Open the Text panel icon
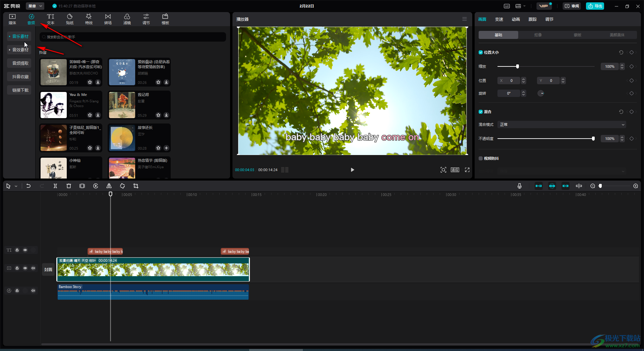This screenshot has width=644, height=351. (x=51, y=19)
